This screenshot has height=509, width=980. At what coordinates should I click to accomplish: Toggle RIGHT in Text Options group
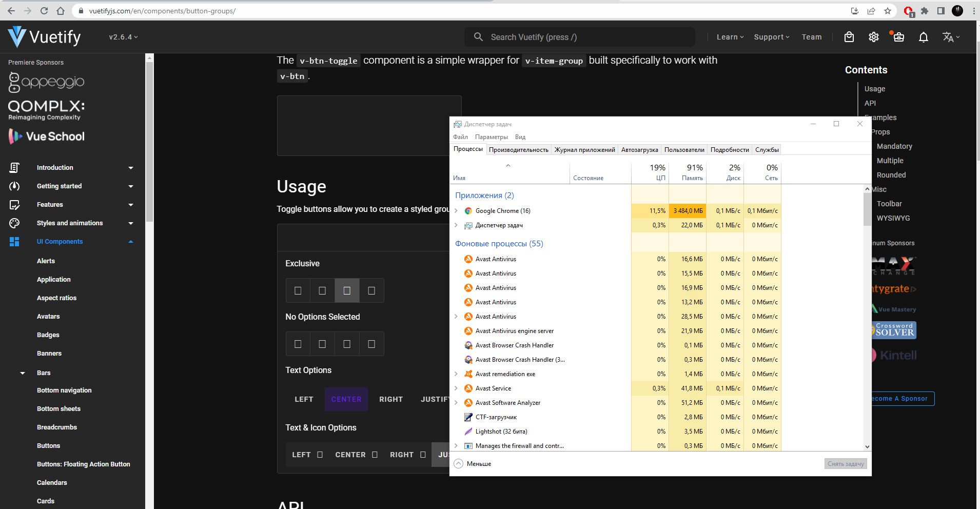pos(391,399)
